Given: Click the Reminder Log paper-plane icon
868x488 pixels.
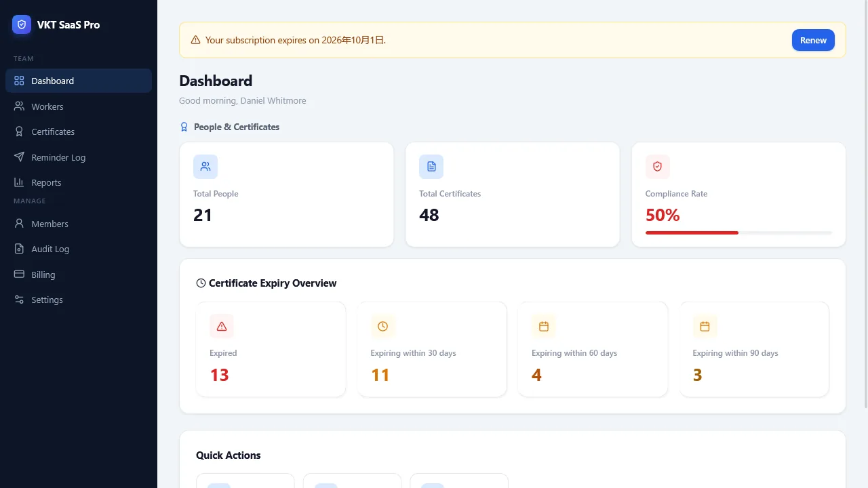Looking at the screenshot, I should [19, 157].
